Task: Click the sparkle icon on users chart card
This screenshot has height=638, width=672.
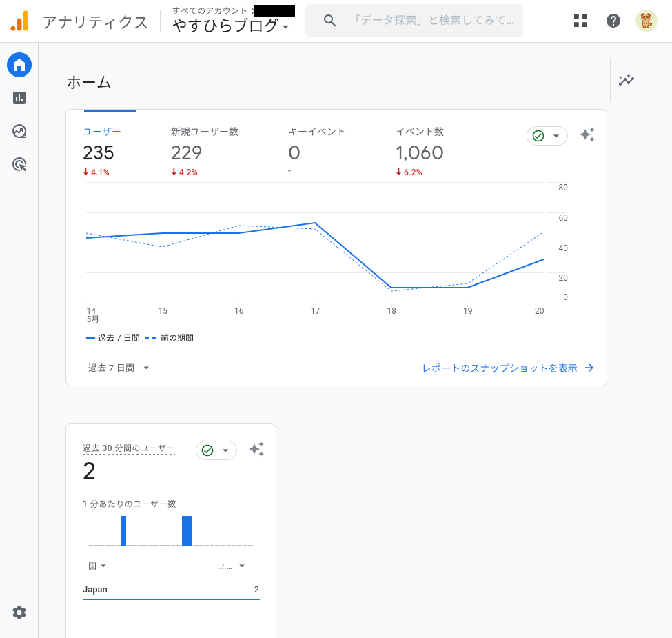Action: pyautogui.click(x=587, y=135)
